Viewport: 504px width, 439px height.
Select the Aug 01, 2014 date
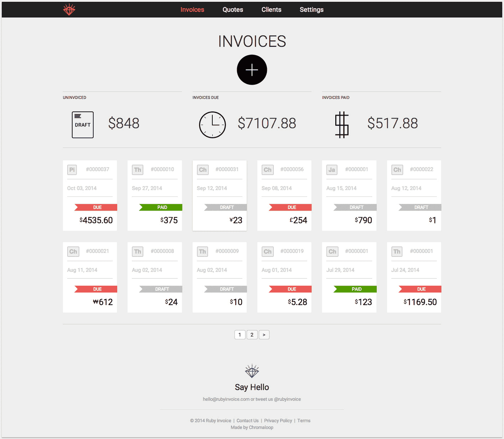276,270
